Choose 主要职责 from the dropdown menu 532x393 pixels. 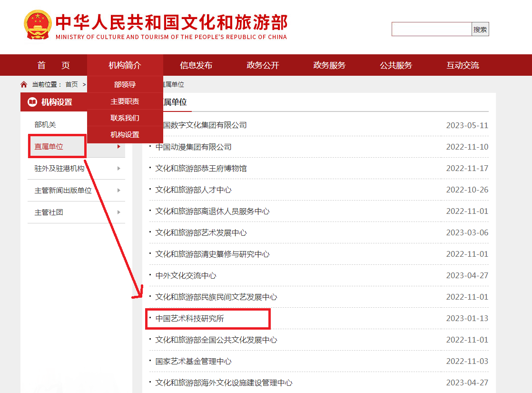coord(125,101)
